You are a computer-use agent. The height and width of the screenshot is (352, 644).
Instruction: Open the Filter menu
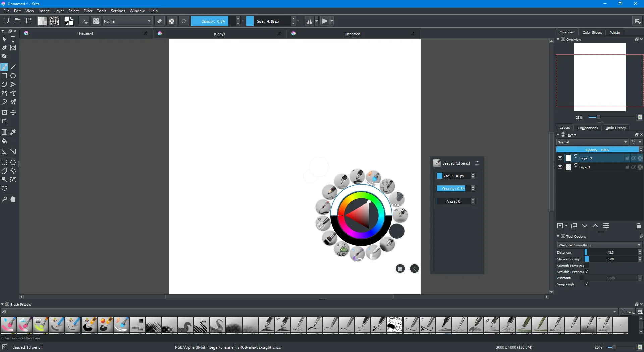88,11
